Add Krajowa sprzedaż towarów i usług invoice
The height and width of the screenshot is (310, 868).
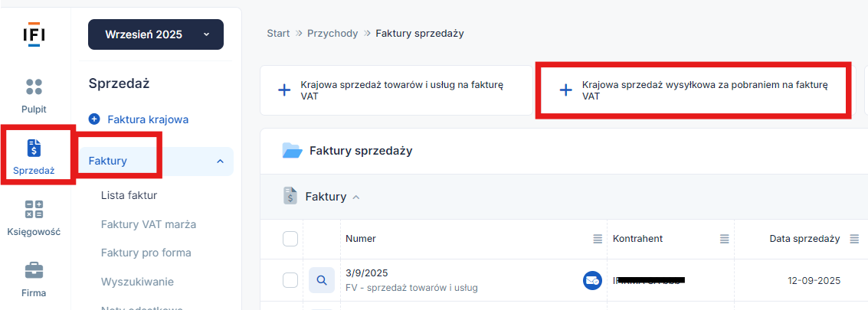pos(396,90)
